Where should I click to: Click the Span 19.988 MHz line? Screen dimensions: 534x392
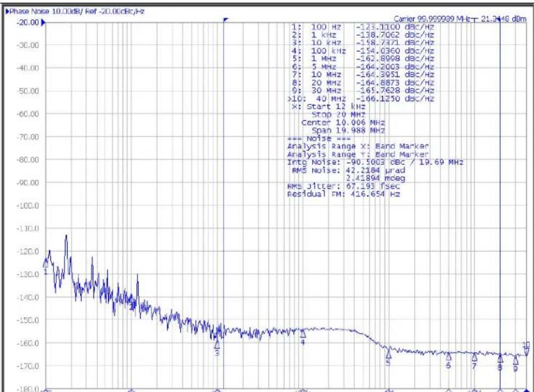348,130
